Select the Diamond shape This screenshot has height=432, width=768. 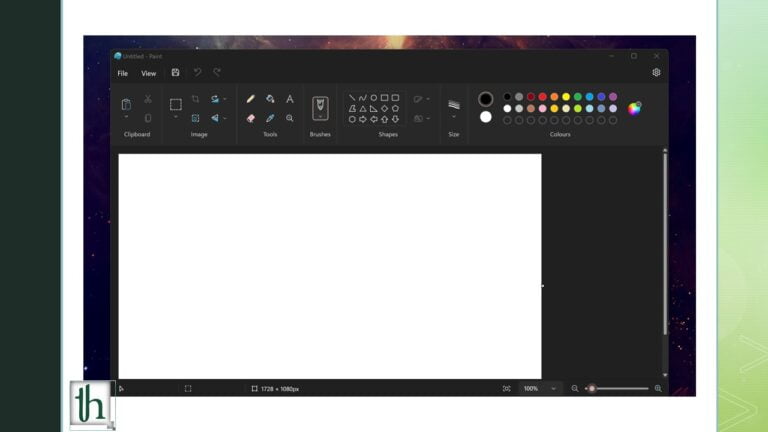point(384,108)
